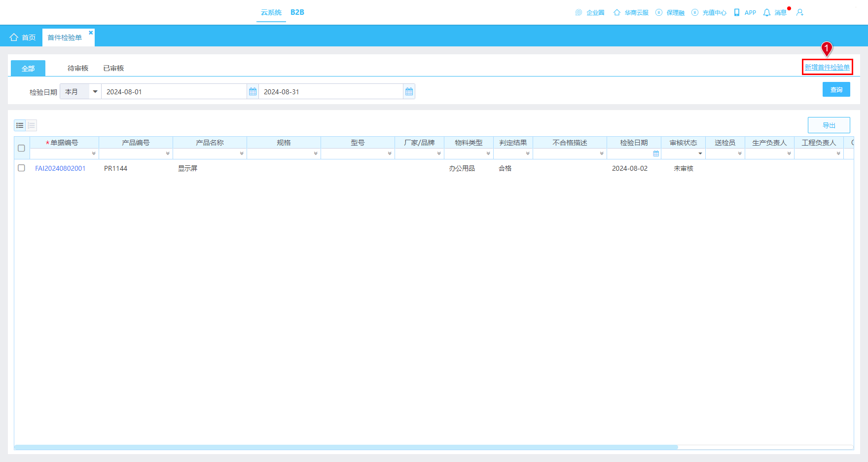Open 保理融 in top bar

coord(670,12)
